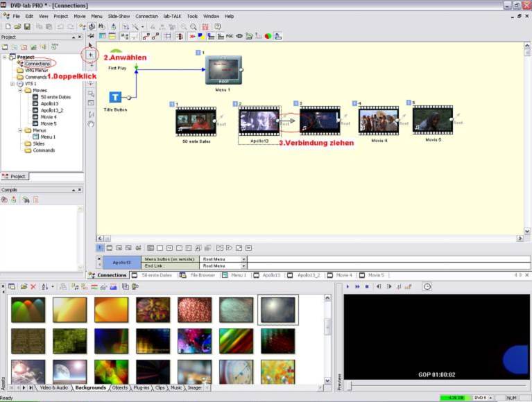
Task: Click the Save icon in toolbar
Action: (x=26, y=26)
